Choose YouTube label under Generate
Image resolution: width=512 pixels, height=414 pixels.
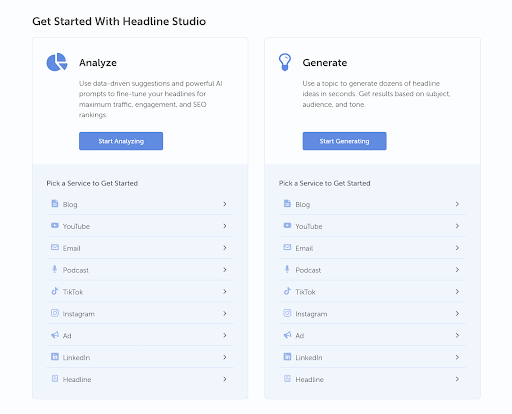309,226
